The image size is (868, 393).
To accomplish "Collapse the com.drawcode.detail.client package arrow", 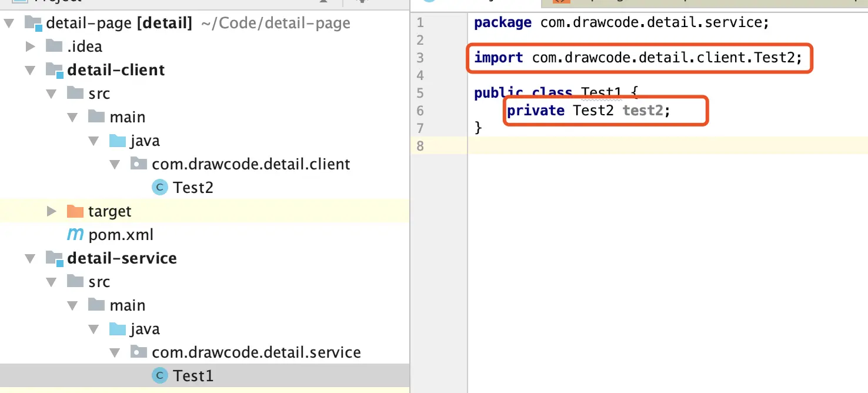I will [x=115, y=165].
